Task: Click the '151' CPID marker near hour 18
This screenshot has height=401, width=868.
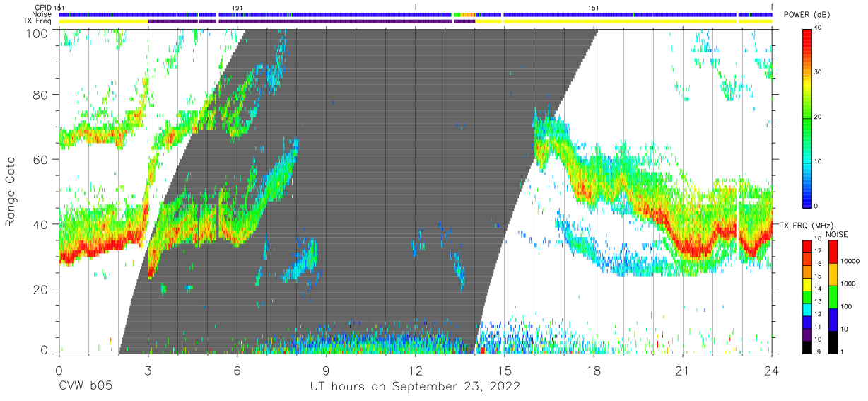Action: pyautogui.click(x=594, y=7)
